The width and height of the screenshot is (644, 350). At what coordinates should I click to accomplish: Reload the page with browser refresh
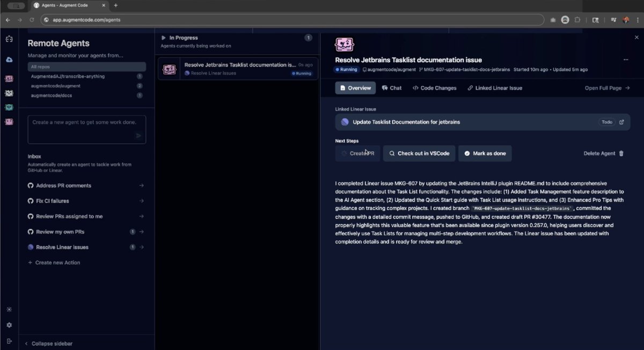(x=32, y=20)
